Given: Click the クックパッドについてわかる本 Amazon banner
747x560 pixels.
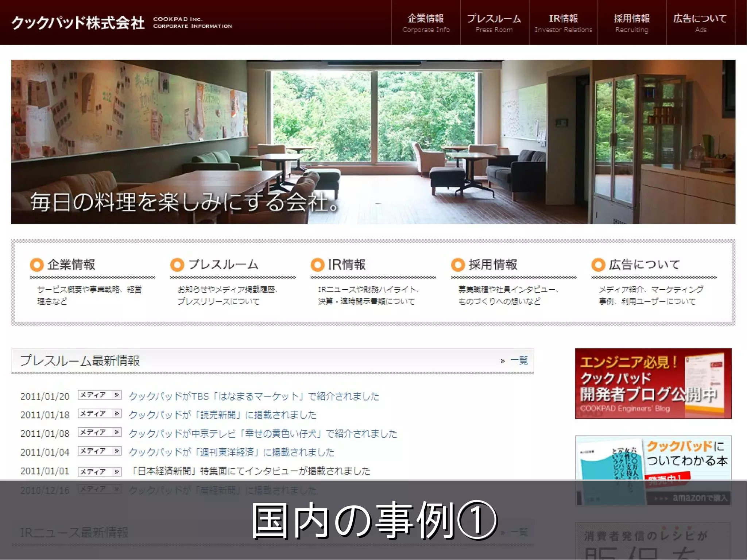Looking at the screenshot, I should pyautogui.click(x=653, y=458).
